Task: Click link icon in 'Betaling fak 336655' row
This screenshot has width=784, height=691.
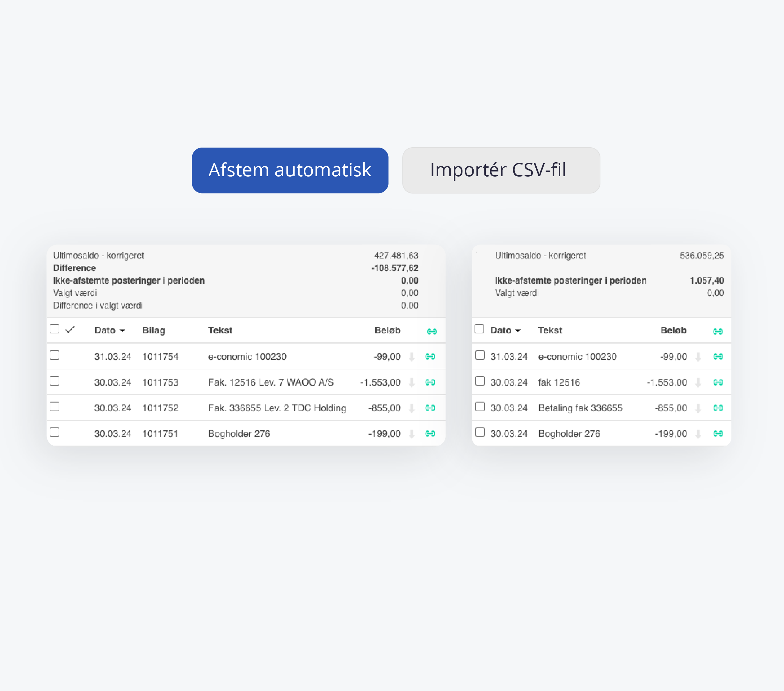Action: (718, 408)
